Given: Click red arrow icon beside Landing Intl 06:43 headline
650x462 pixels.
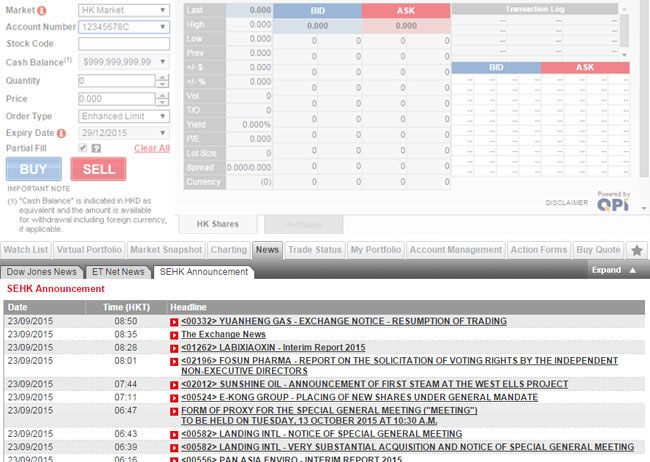Looking at the screenshot, I should click(174, 435).
